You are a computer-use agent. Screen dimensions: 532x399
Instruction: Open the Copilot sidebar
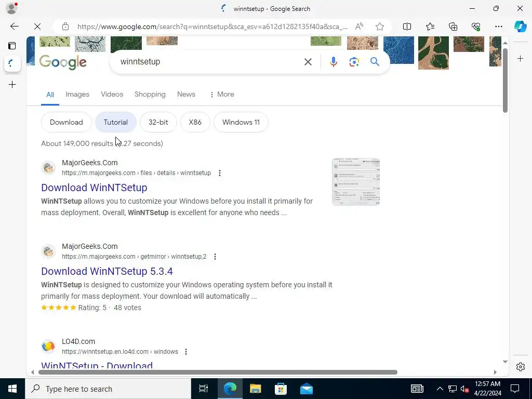(520, 26)
